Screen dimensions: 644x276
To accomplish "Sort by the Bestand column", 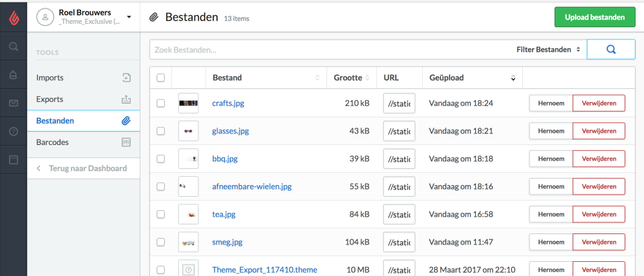I will click(266, 78).
